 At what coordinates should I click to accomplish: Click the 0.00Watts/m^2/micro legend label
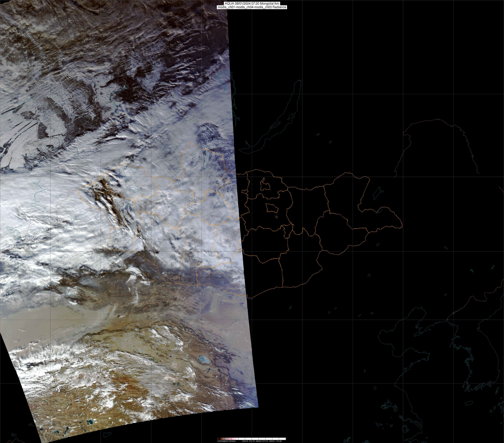coord(226,441)
